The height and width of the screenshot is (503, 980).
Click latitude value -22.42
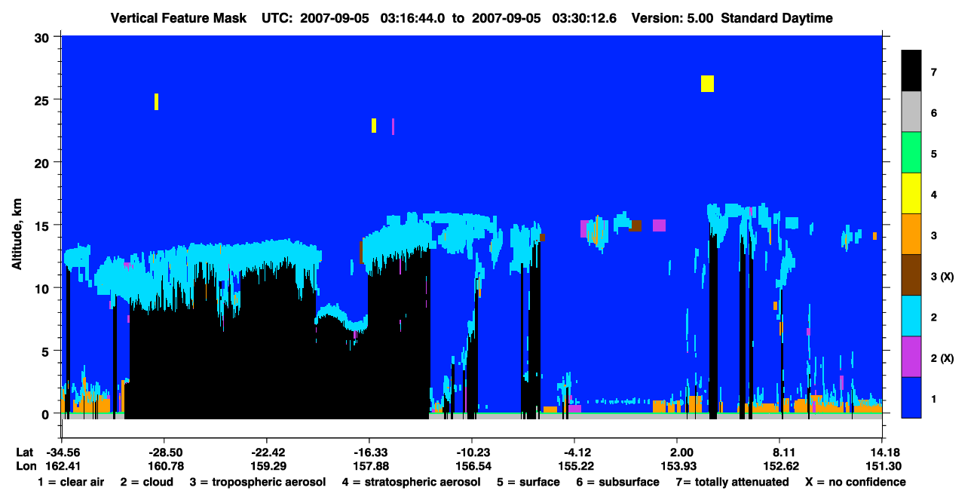pyautogui.click(x=268, y=452)
